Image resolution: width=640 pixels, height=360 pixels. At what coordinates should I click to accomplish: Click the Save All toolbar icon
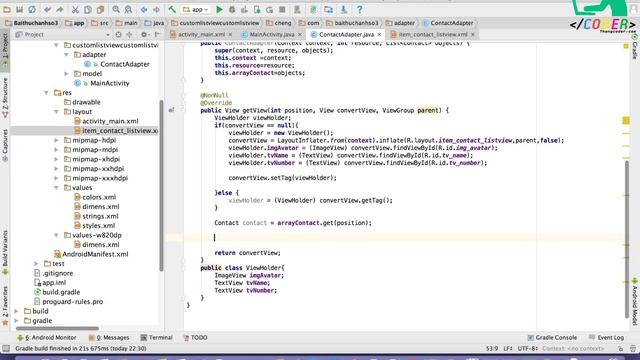pyautogui.click(x=19, y=9)
